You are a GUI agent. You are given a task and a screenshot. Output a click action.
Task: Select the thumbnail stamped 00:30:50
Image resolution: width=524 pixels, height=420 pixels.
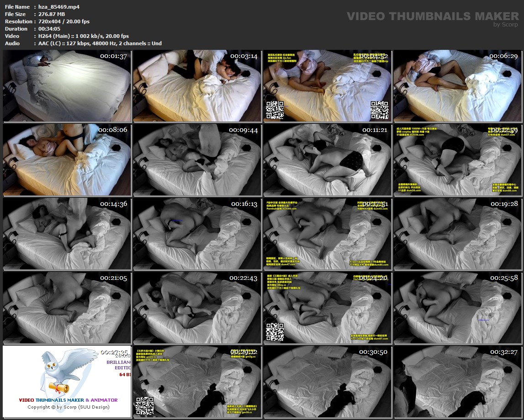pyautogui.click(x=327, y=382)
